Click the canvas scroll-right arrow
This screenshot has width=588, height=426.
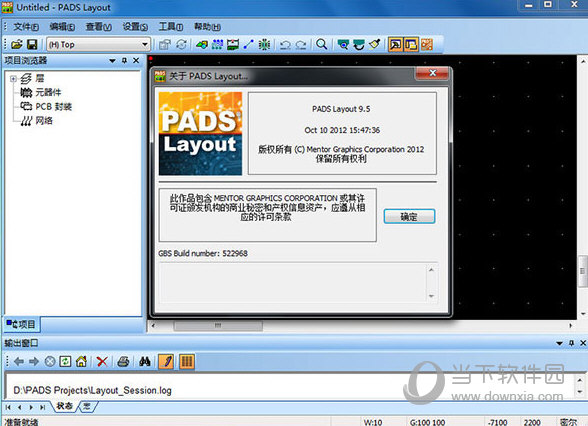coord(570,326)
